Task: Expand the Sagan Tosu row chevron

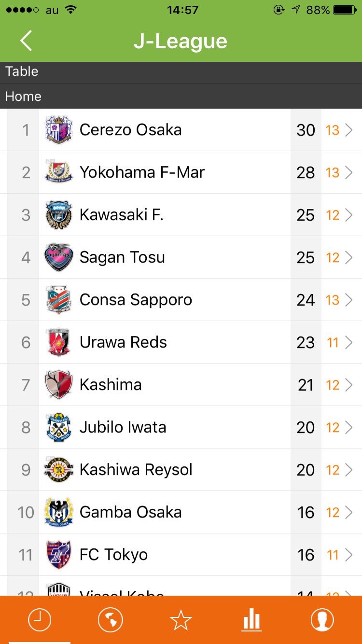Action: pyautogui.click(x=349, y=257)
